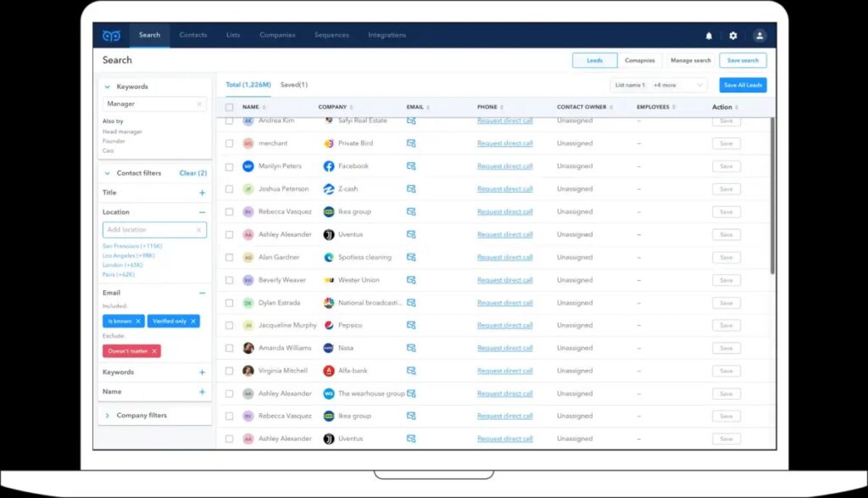868x498 pixels.
Task: Collapse the Keywords filter section
Action: coord(105,86)
